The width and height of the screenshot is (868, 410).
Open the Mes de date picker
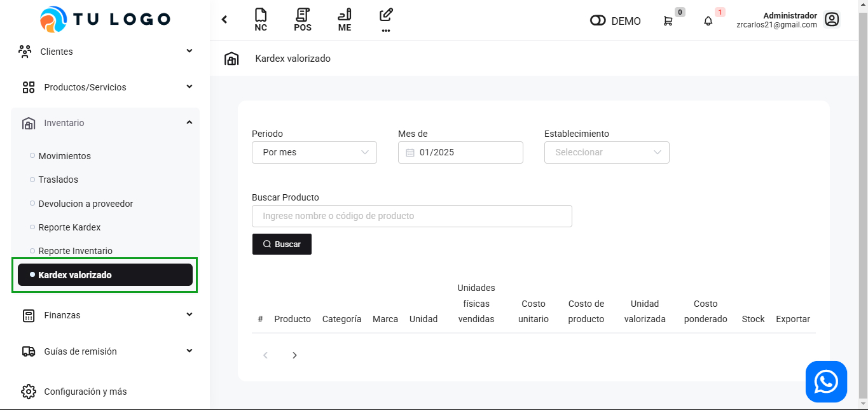(460, 152)
